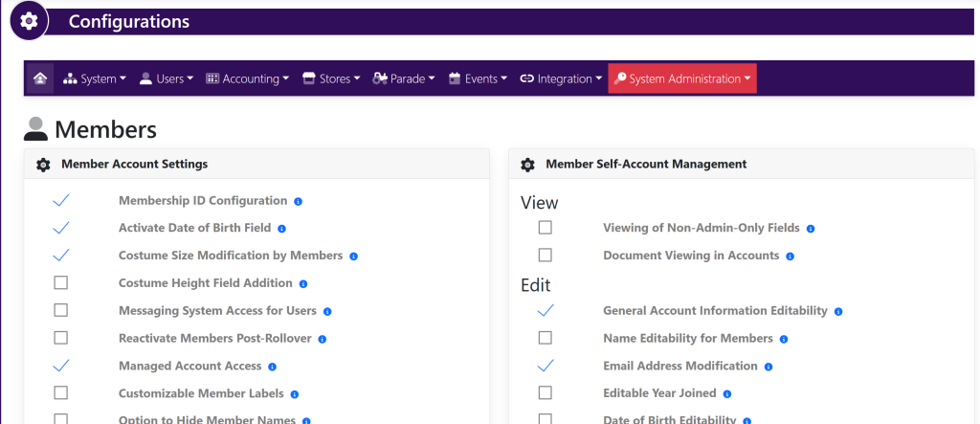Click the home icon in navbar

click(x=39, y=79)
